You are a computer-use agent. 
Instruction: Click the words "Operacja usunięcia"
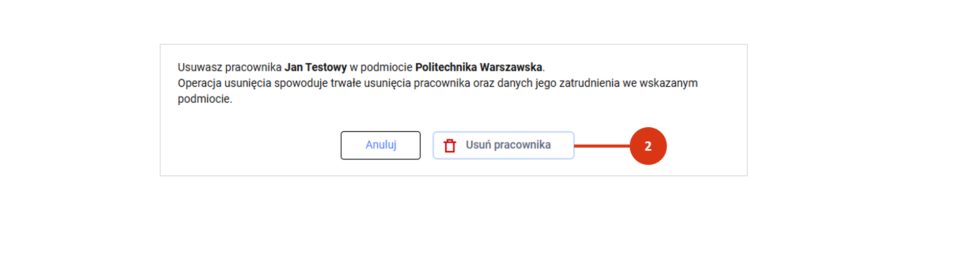click(225, 83)
